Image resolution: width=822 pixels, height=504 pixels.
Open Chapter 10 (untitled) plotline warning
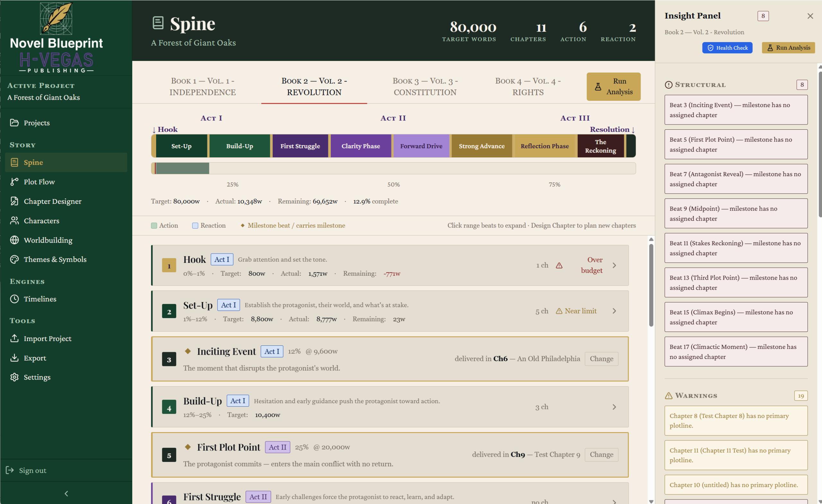[736, 485]
